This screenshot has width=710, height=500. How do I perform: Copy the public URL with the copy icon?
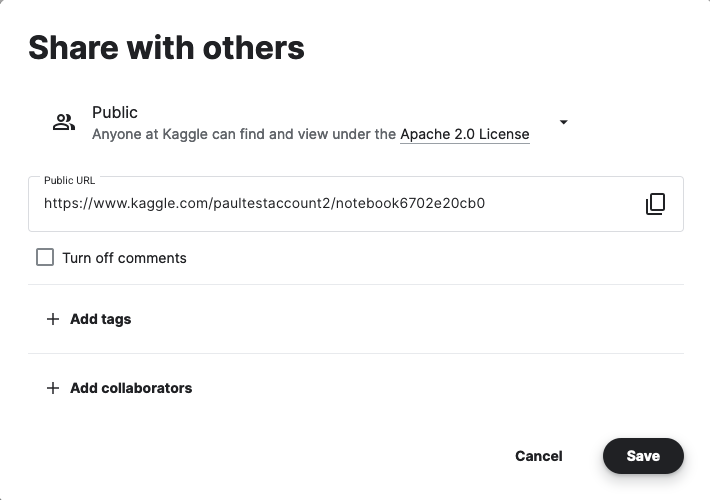pos(655,204)
